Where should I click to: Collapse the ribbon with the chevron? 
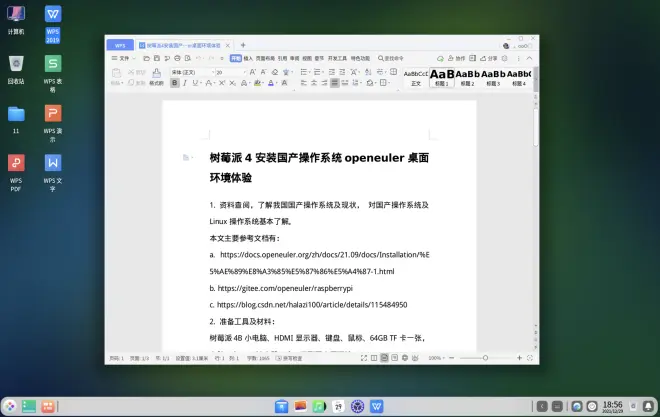click(529, 58)
